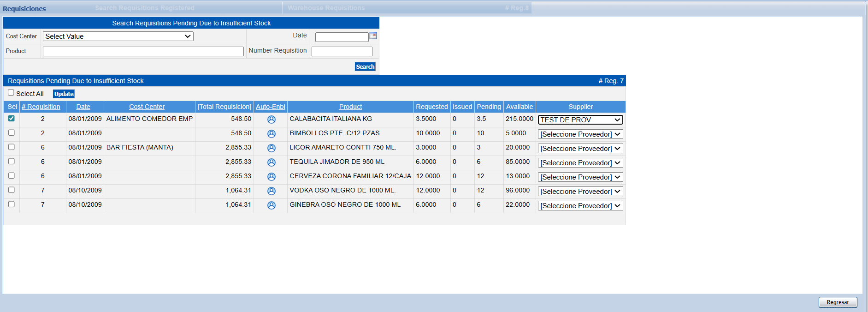Viewport: 868px width, 312px height.
Task: Open the calendar picker beside Date field
Action: pos(373,36)
